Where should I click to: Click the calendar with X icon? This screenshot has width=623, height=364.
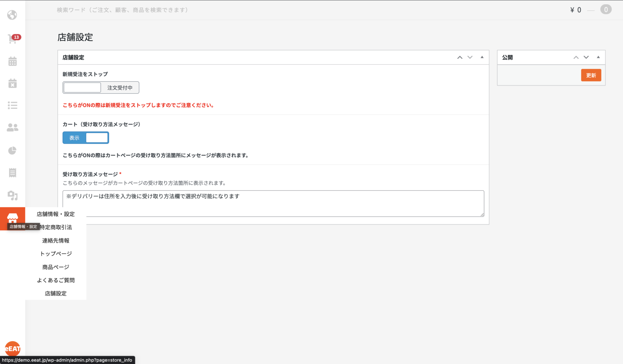[12, 83]
